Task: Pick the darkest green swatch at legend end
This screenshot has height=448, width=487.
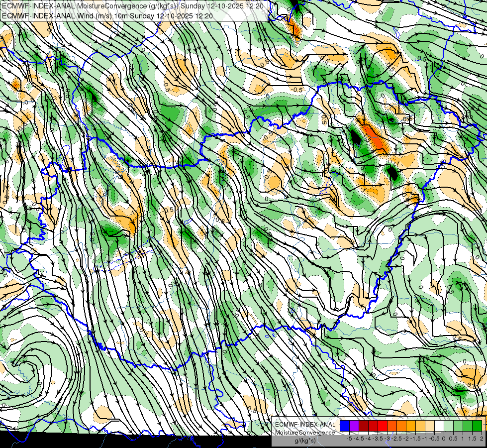Action: (477, 426)
